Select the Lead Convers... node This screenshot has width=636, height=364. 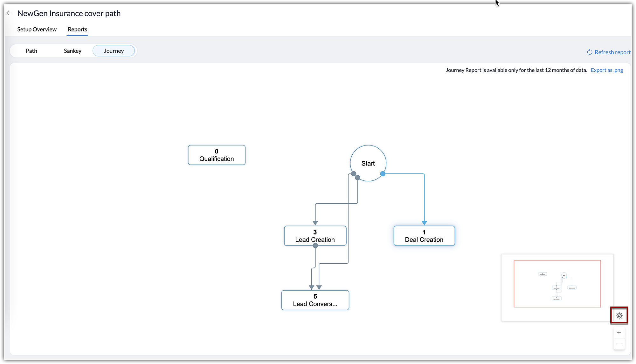tap(315, 300)
